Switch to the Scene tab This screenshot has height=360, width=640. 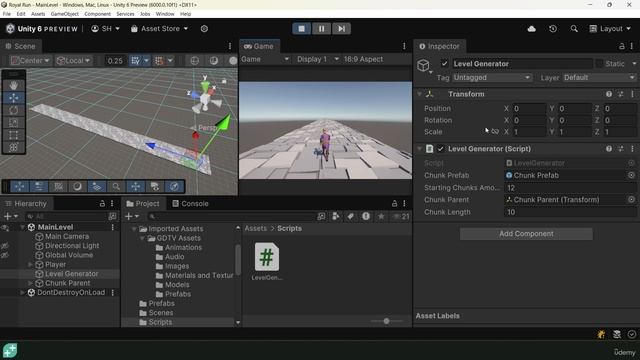[20, 46]
